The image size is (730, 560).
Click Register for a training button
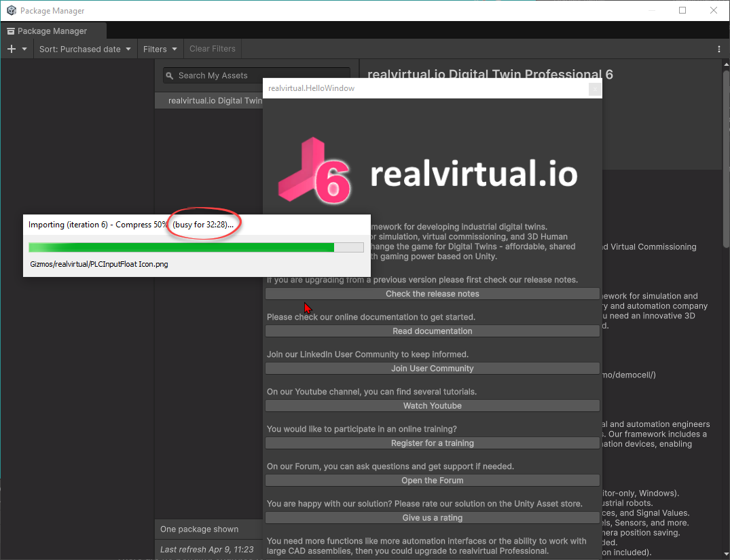[433, 443]
